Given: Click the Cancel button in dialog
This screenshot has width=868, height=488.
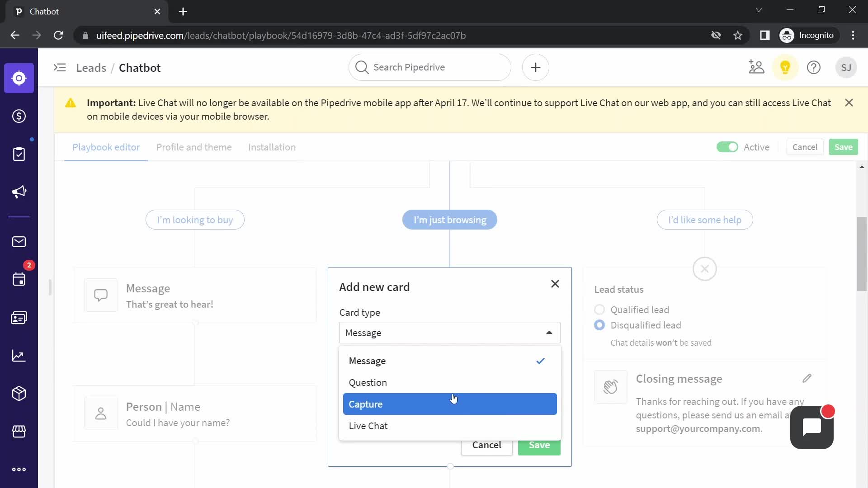Looking at the screenshot, I should (x=486, y=445).
